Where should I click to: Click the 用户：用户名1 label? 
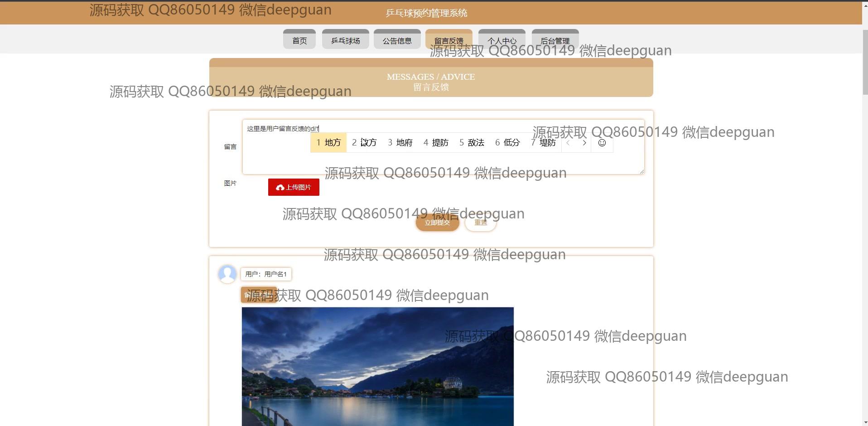point(266,274)
